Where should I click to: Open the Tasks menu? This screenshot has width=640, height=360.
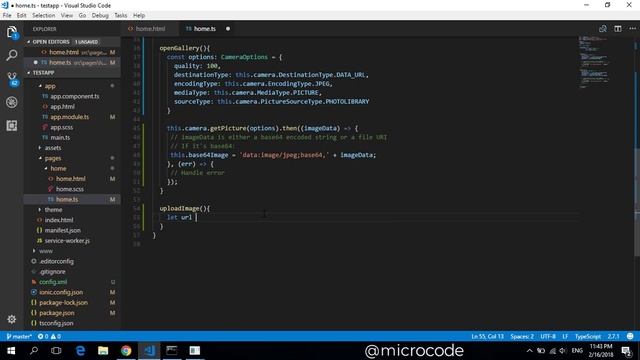pyautogui.click(x=120, y=16)
